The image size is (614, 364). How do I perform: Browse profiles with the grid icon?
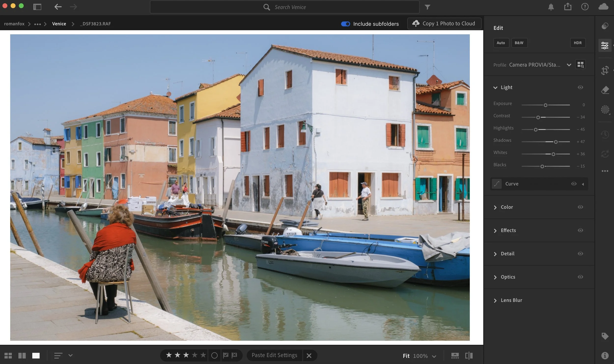coord(580,65)
